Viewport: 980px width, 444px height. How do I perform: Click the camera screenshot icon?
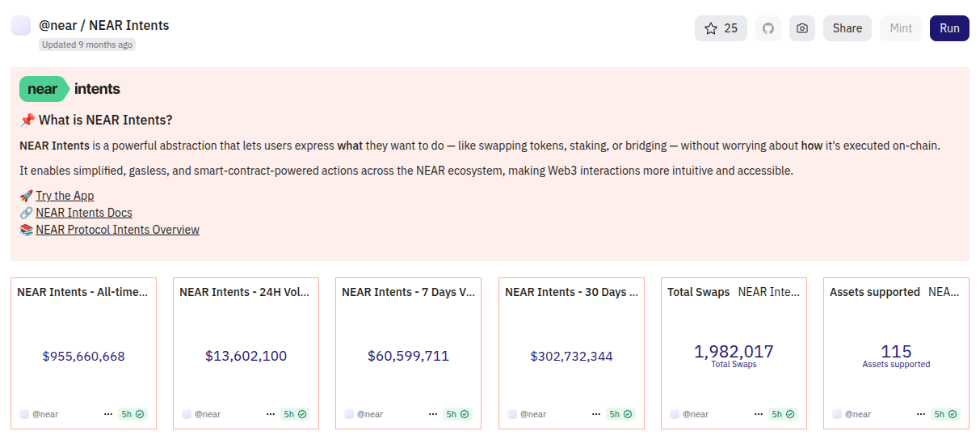pos(801,28)
